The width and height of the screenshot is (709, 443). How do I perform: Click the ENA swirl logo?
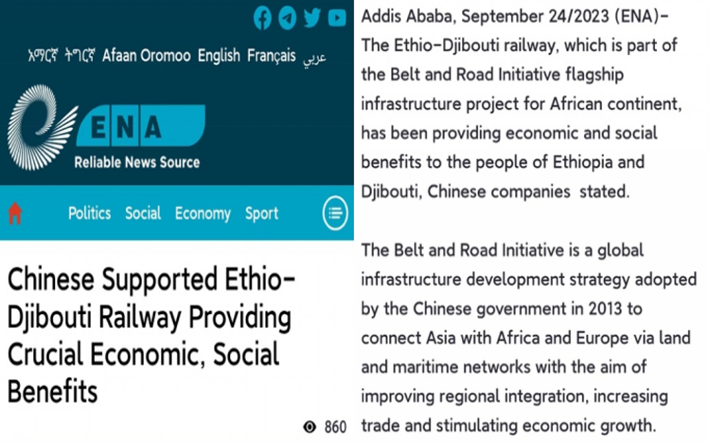42,127
